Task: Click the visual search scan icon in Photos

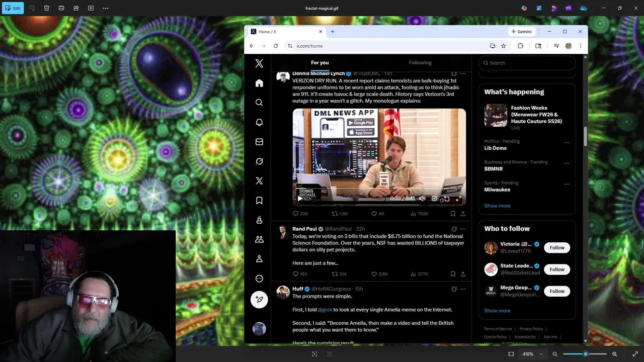Action: [314, 354]
